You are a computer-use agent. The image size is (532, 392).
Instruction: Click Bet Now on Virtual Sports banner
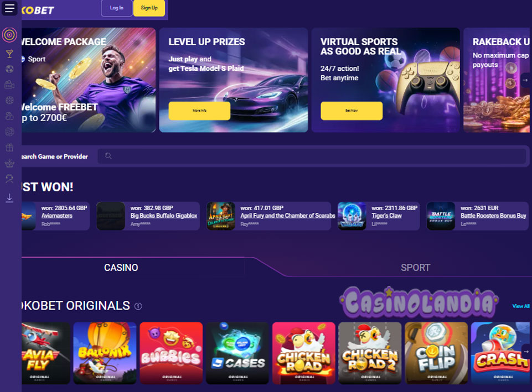tap(352, 111)
